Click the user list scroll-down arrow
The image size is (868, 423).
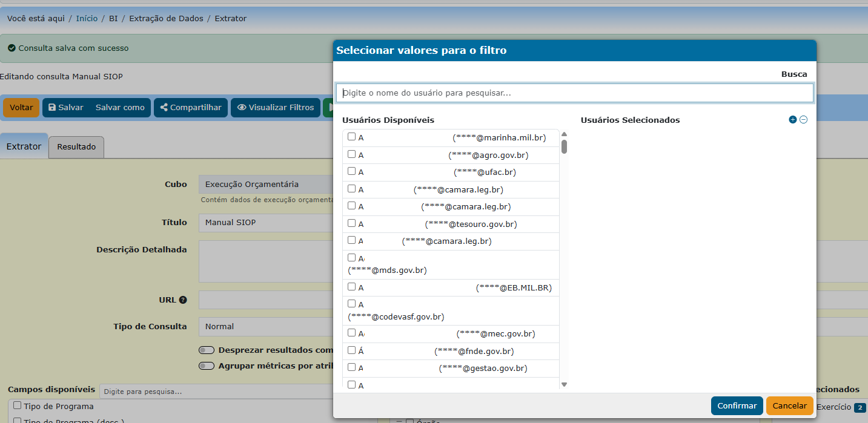[564, 384]
